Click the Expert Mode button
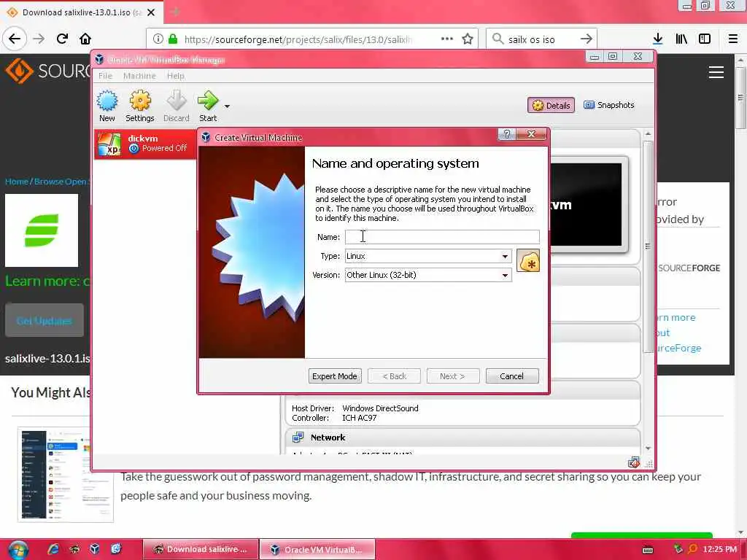 [x=334, y=376]
